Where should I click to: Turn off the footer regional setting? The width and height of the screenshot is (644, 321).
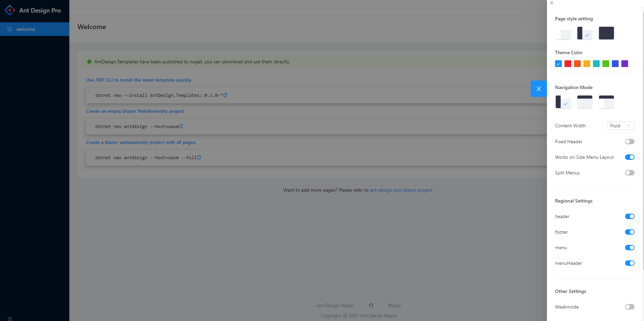pos(629,232)
